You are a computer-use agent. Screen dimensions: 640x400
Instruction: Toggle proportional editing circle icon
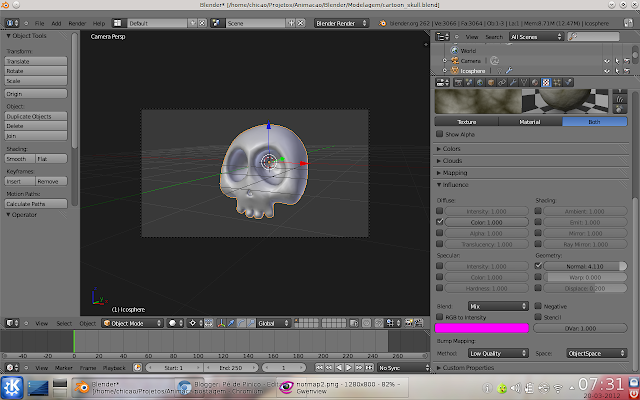(x=367, y=323)
